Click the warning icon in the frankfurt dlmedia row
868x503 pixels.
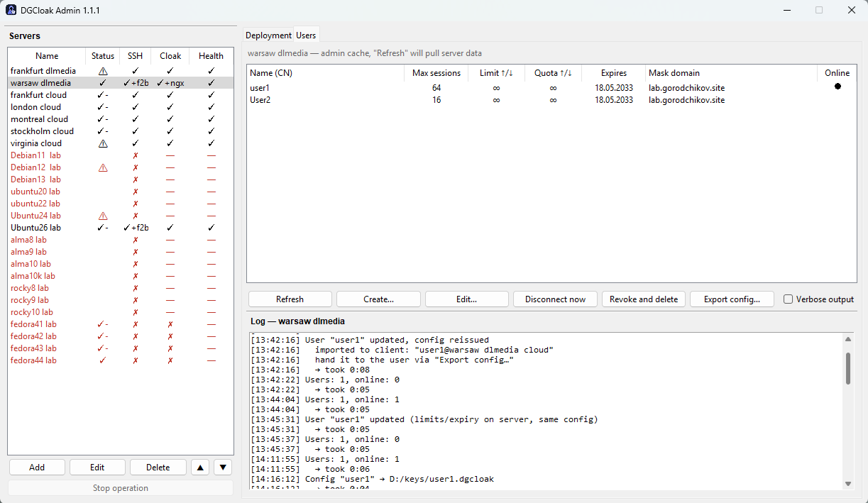(x=103, y=71)
